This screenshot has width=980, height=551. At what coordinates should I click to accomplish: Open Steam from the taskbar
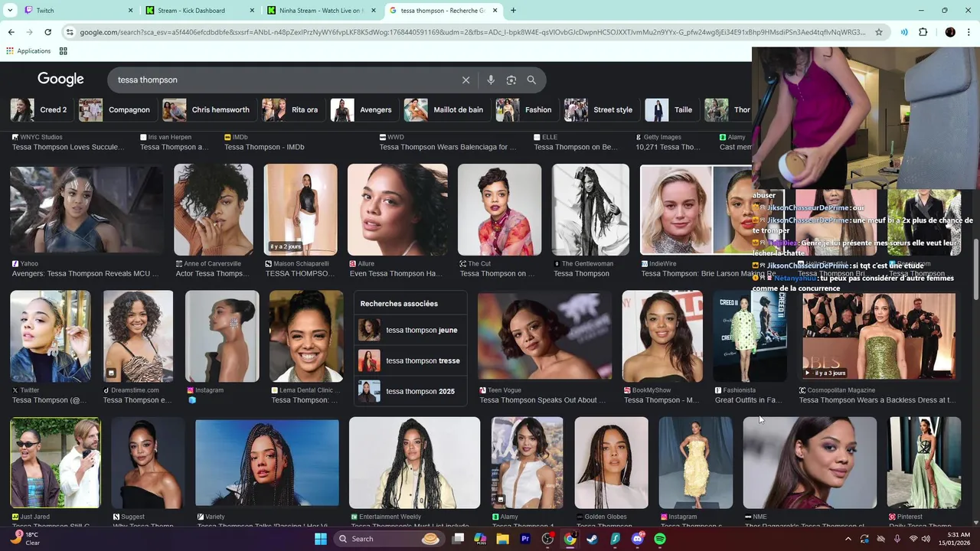(x=593, y=539)
